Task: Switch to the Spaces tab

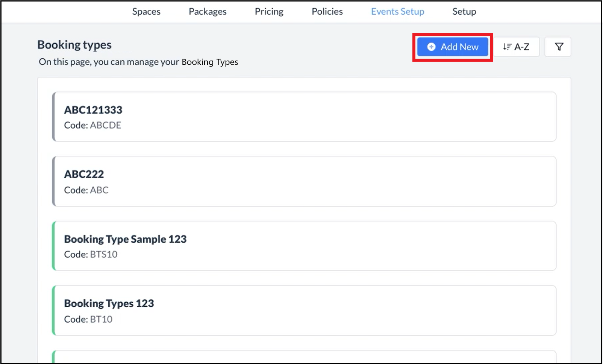Action: click(146, 12)
